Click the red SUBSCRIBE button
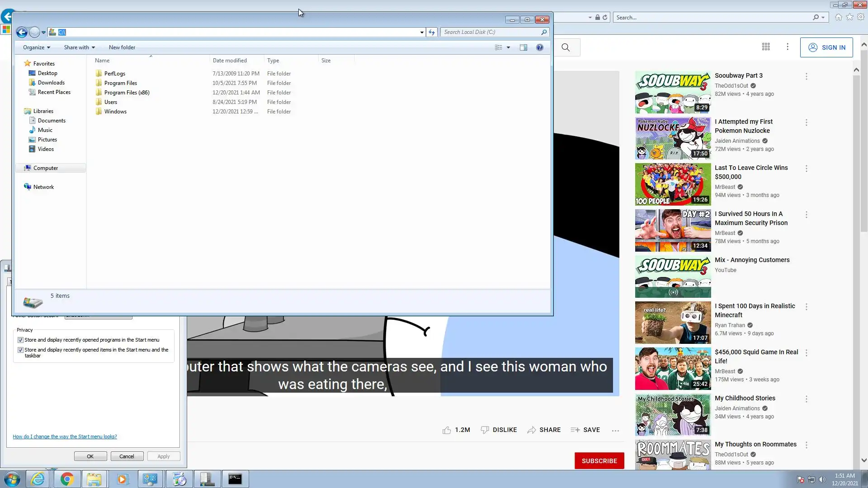The image size is (868, 488). [599, 461]
